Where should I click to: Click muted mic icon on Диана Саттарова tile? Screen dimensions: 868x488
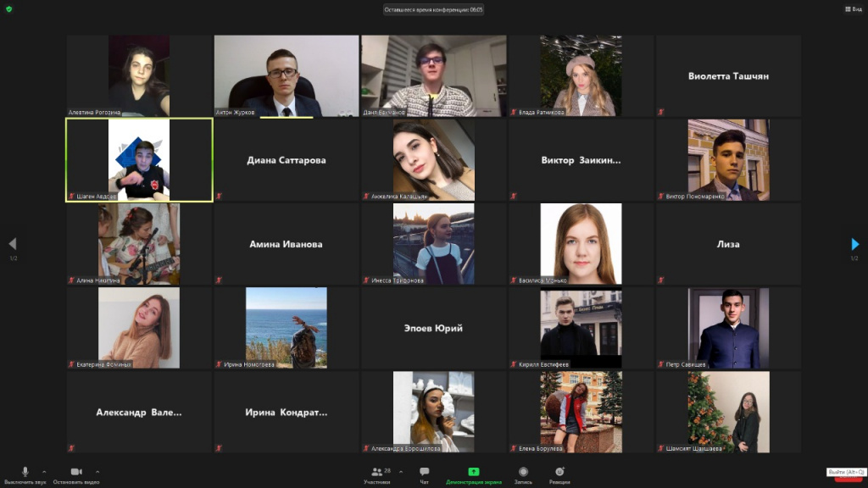pyautogui.click(x=219, y=196)
